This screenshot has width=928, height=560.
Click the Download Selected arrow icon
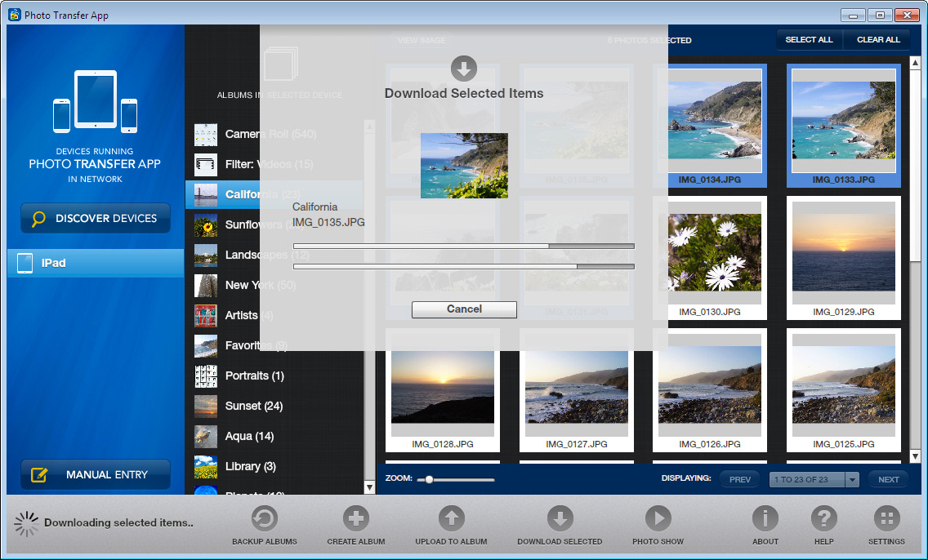[x=560, y=519]
